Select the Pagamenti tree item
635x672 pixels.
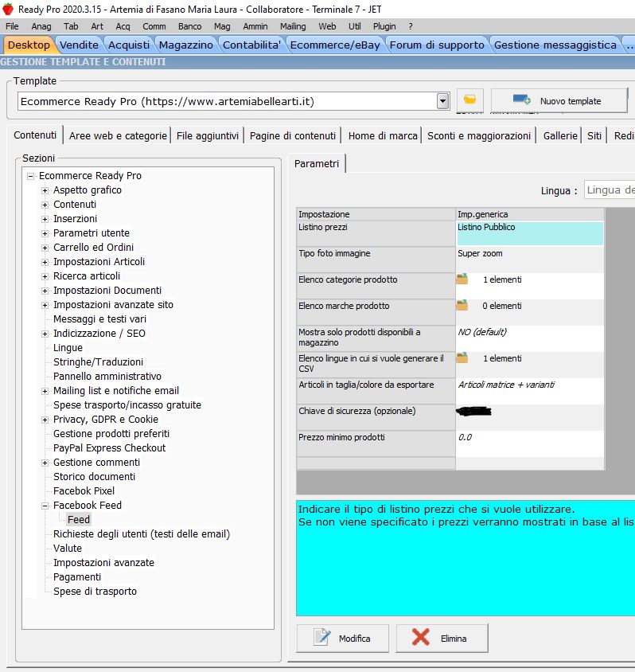coord(77,577)
